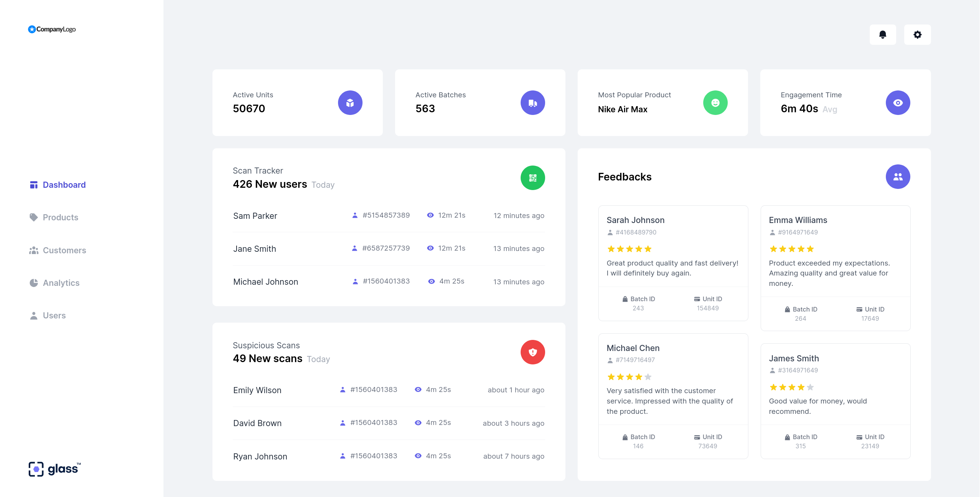980x497 pixels.
Task: Toggle the eye icon next to Emily Wilson's duration
Action: [x=417, y=389]
